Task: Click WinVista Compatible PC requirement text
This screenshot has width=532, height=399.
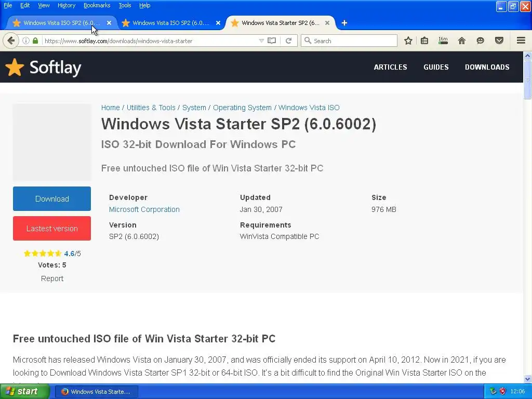Action: click(x=280, y=236)
